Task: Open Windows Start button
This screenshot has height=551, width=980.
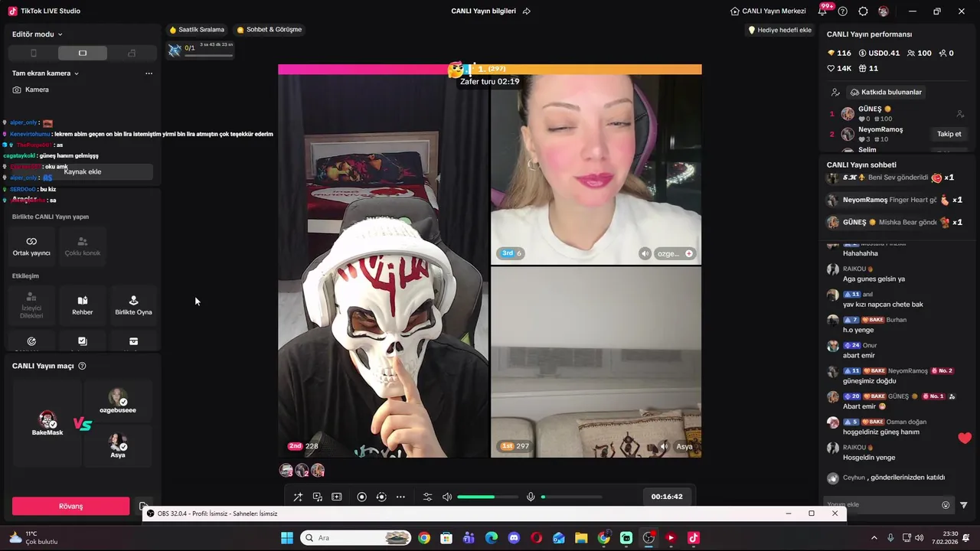Action: coord(287,538)
